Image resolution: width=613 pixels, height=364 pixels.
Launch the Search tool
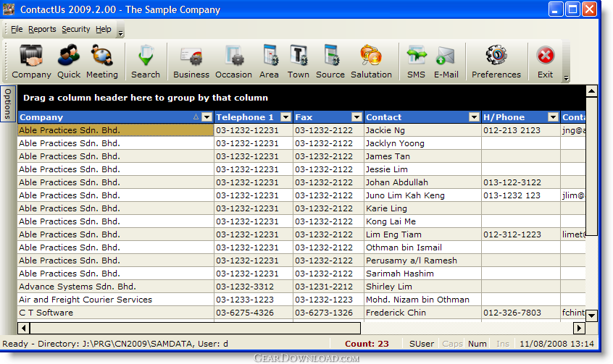[146, 62]
